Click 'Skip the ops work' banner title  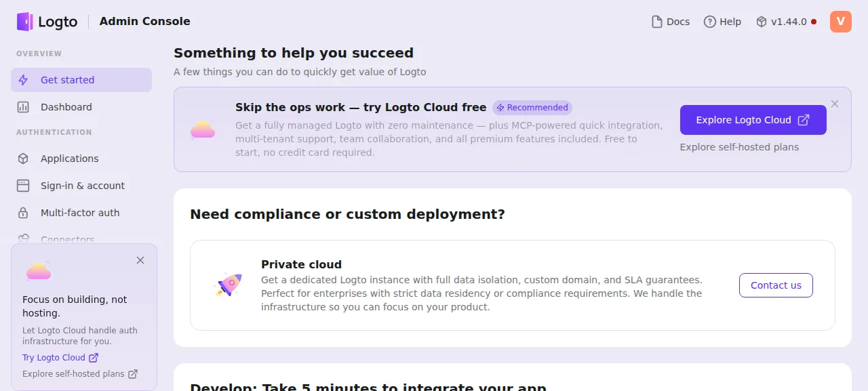click(x=361, y=108)
